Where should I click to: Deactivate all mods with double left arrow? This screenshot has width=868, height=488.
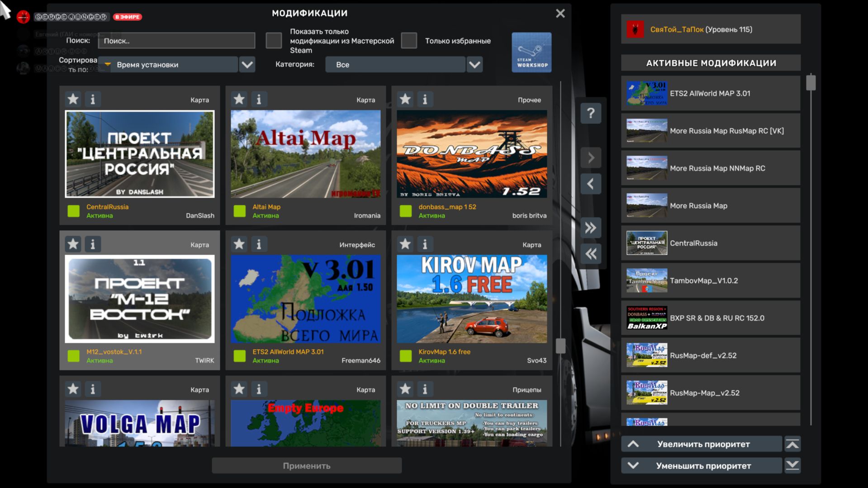[x=591, y=254]
